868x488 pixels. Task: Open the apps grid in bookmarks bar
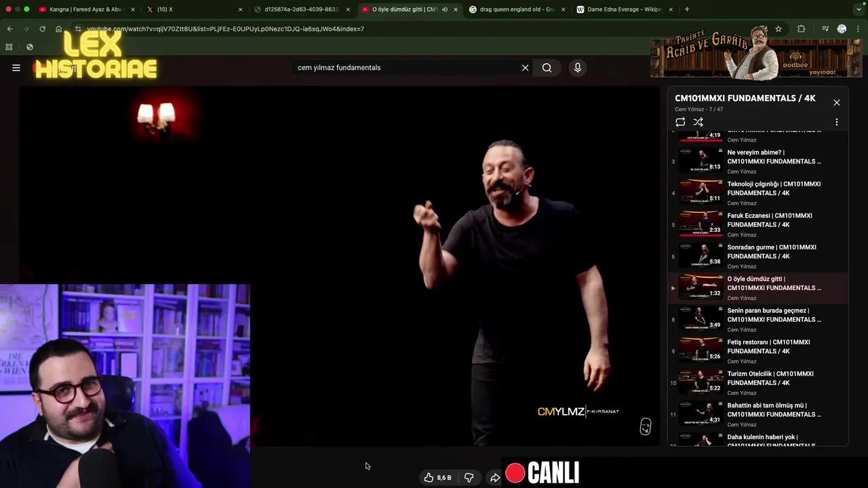pyautogui.click(x=9, y=47)
